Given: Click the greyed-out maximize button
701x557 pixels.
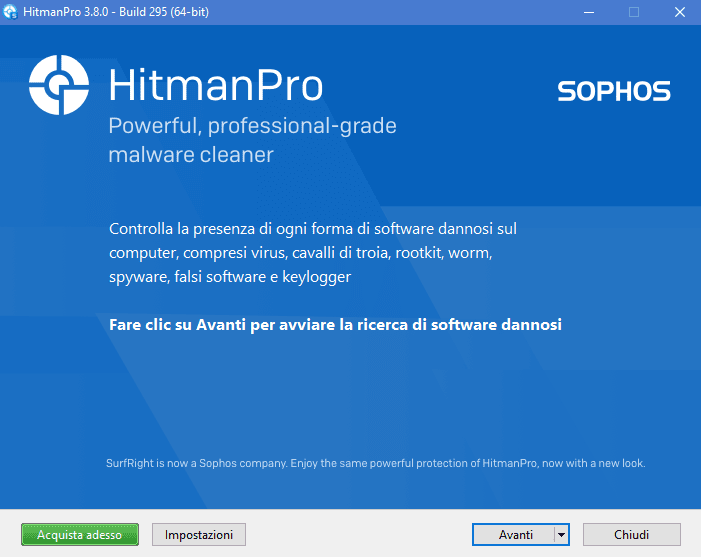Looking at the screenshot, I should click(633, 11).
